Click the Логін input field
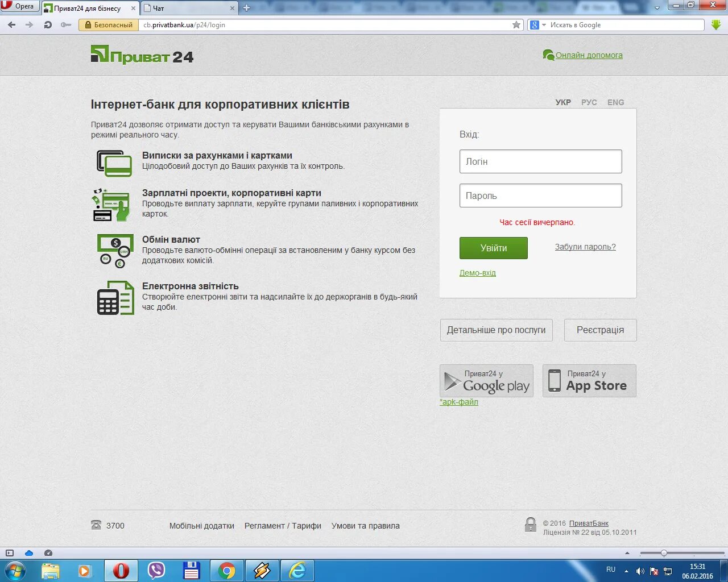This screenshot has width=728, height=582. [541, 161]
